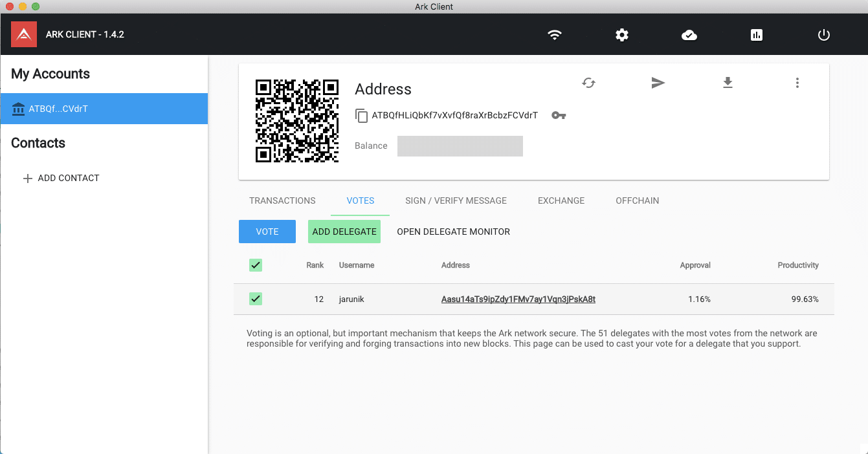This screenshot has height=454, width=868.
Task: Open network status wifi icon
Action: point(555,35)
